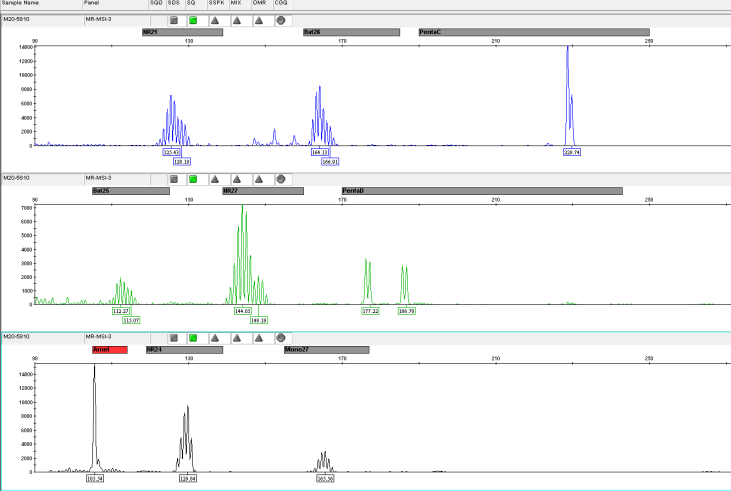Click the 101.34 peak label under the Amel peak
This screenshot has width=731, height=491.
coord(96,479)
